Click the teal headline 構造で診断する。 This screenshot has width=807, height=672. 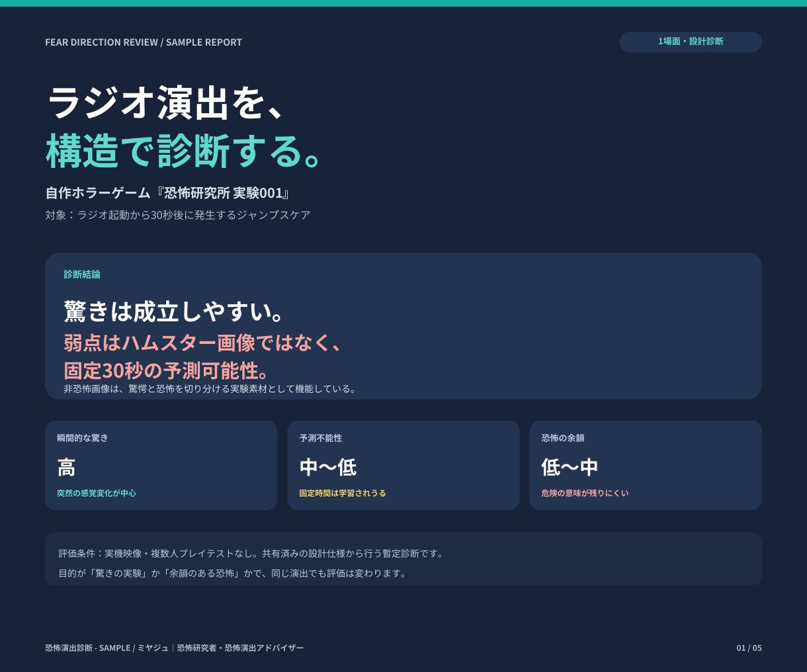coord(185,151)
